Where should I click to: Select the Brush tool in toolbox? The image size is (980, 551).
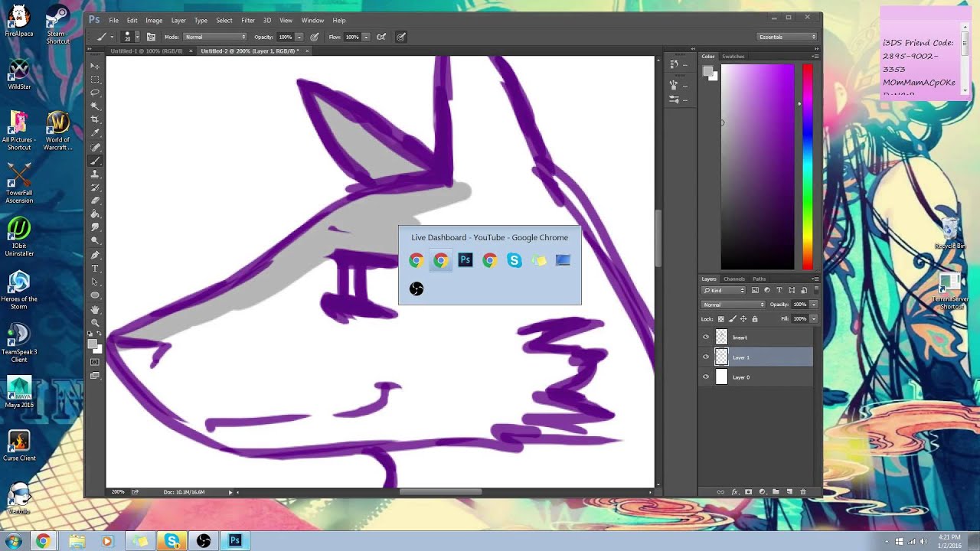click(x=95, y=161)
